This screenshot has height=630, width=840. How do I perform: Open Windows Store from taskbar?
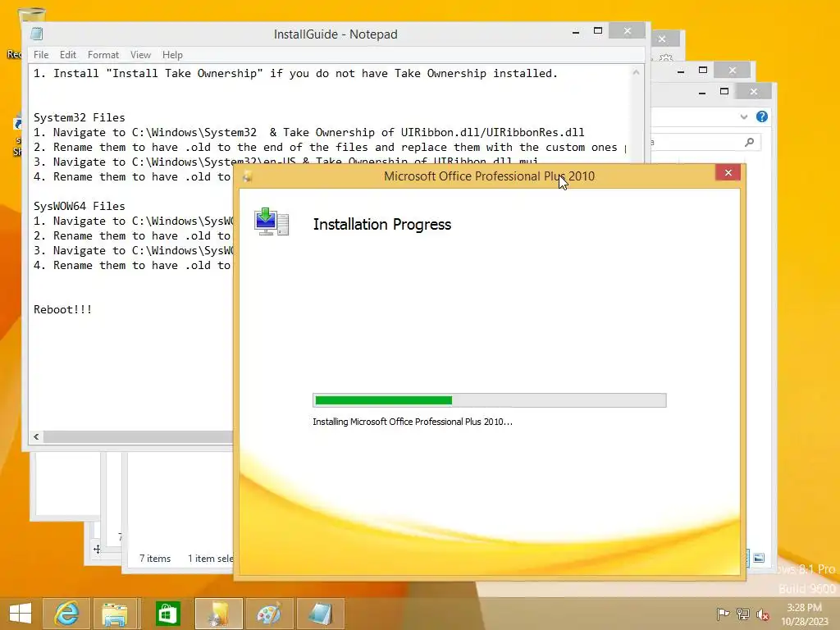click(167, 614)
